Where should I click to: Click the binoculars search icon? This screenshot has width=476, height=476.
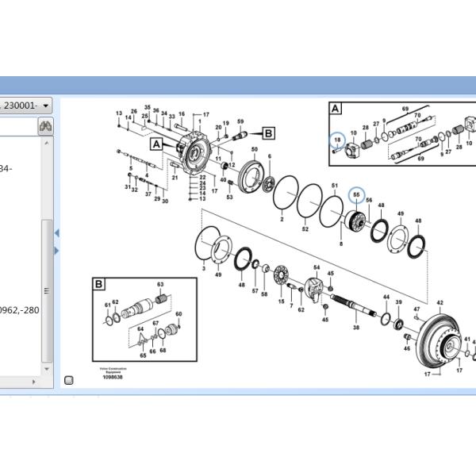tap(44, 126)
